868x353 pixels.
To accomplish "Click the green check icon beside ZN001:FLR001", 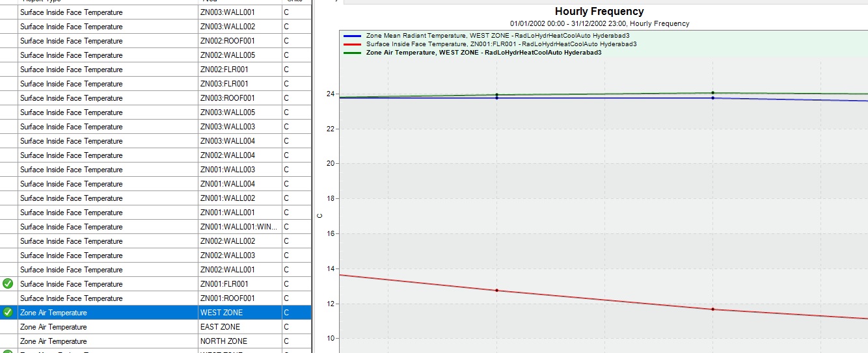I will click(x=8, y=283).
